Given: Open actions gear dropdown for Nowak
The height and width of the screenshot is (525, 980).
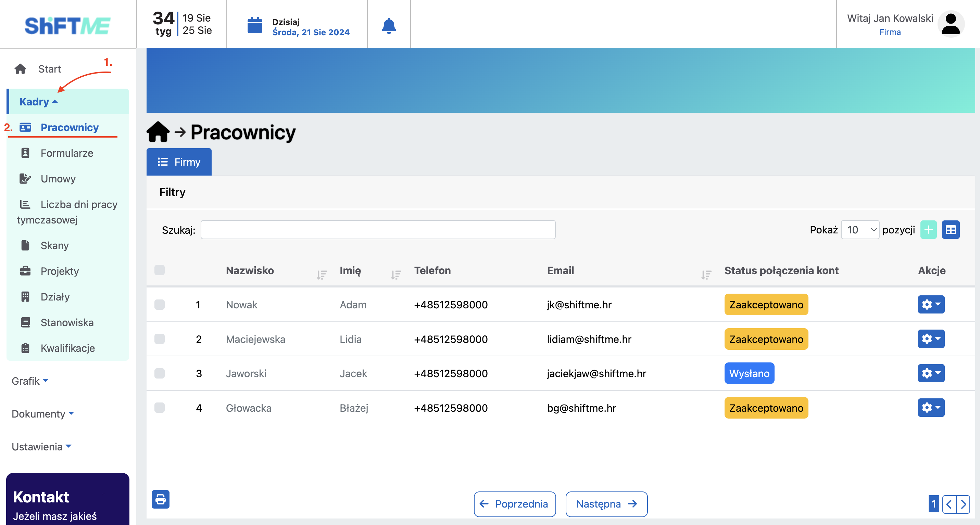Looking at the screenshot, I should pos(931,305).
